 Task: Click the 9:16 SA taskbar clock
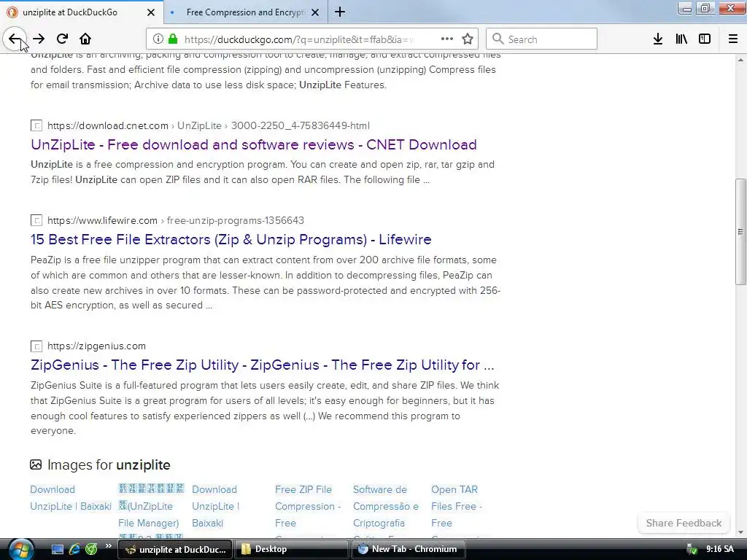720,549
